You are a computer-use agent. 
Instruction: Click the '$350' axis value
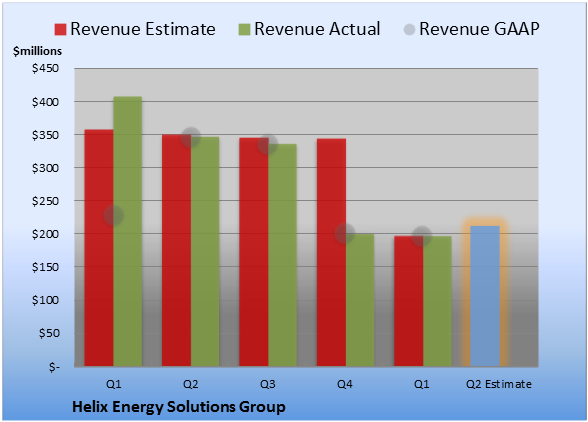click(45, 135)
